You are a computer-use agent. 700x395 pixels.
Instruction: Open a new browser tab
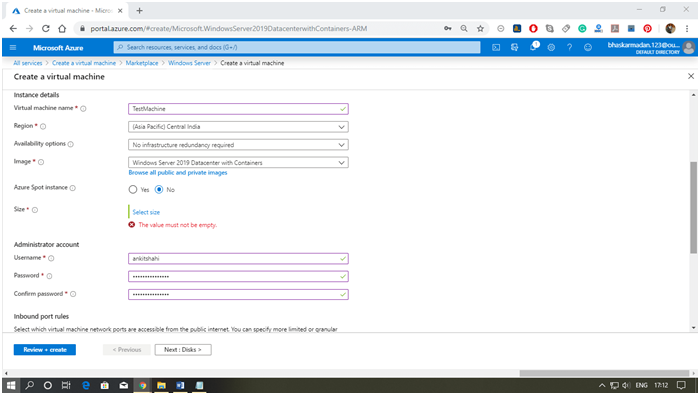click(139, 10)
